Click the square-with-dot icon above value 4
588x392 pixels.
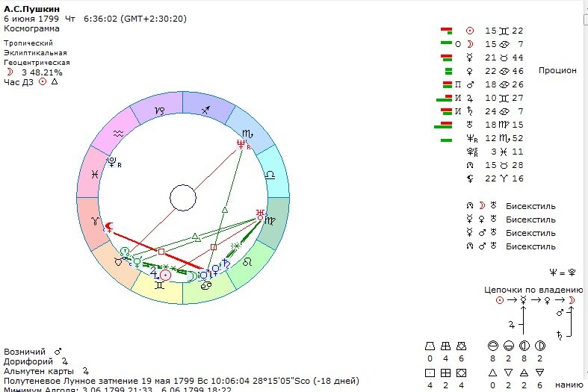pos(430,373)
